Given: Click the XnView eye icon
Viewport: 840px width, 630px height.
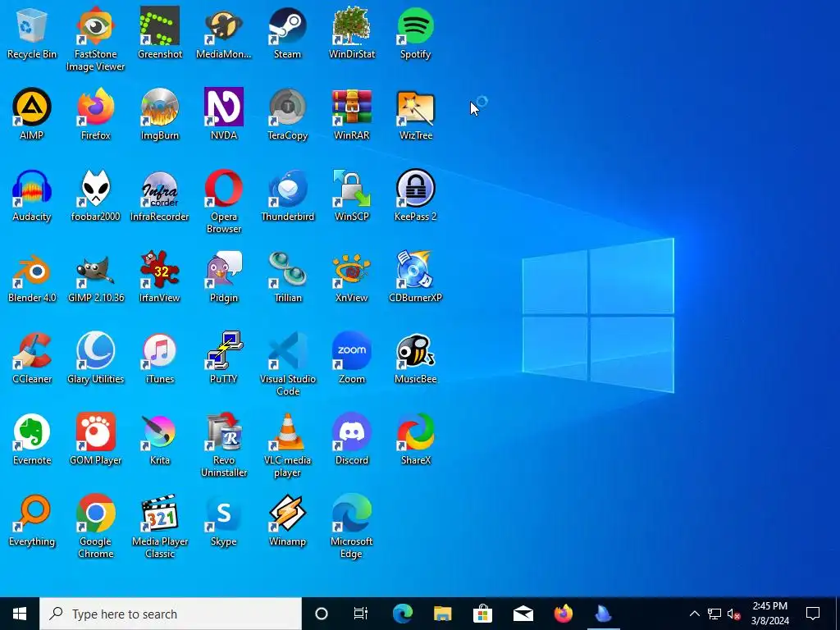Looking at the screenshot, I should click(x=351, y=269).
